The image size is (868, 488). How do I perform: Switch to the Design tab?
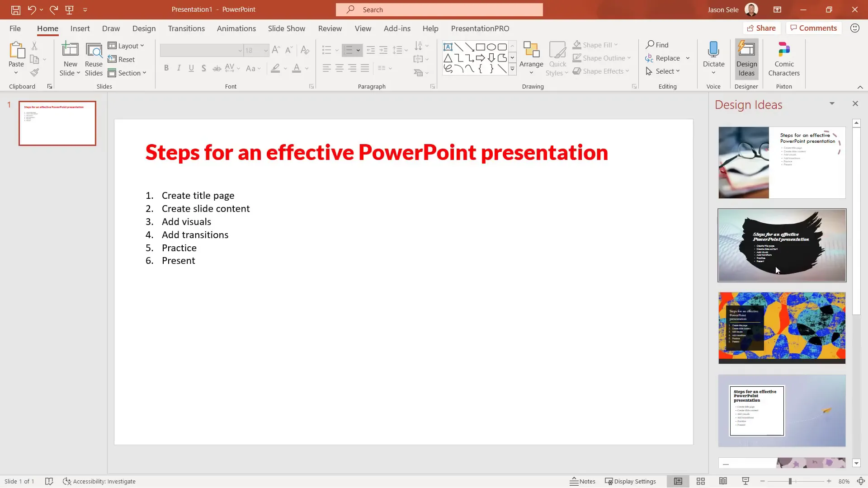pyautogui.click(x=144, y=28)
